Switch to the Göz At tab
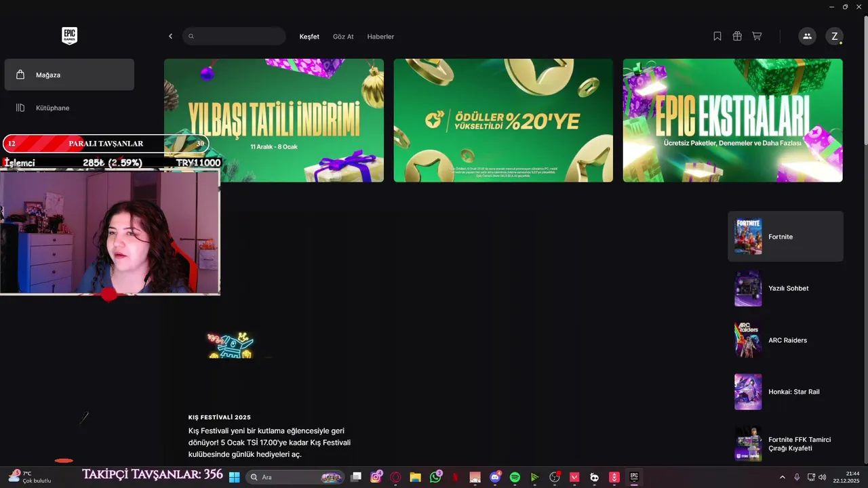Image resolution: width=868 pixels, height=488 pixels. click(343, 37)
